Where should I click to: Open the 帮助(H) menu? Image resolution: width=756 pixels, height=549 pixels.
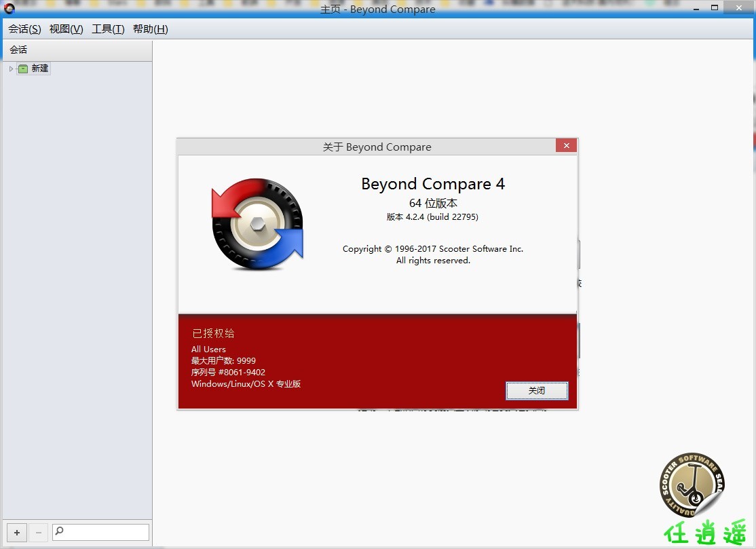point(151,29)
